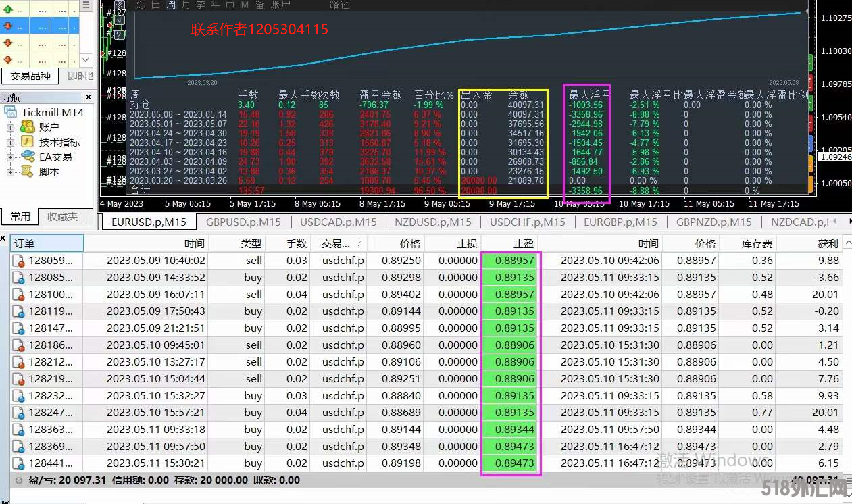Close the 导航 navigator panel
Image resolution: width=852 pixels, height=504 pixels.
[88, 97]
